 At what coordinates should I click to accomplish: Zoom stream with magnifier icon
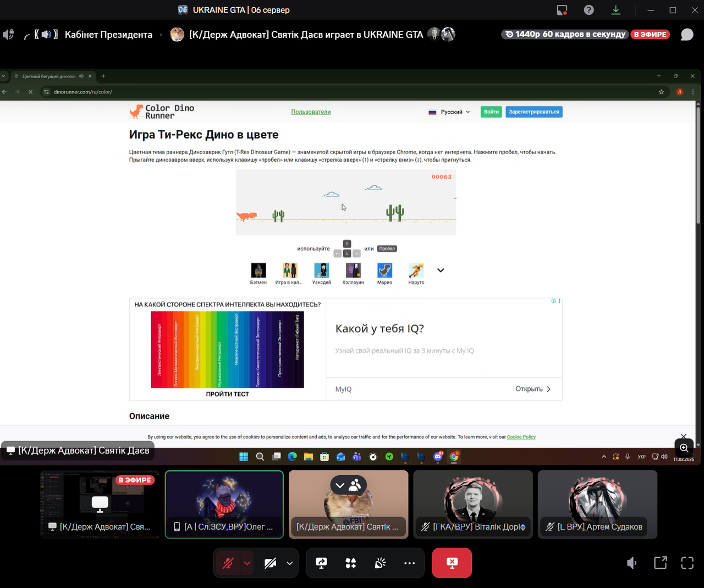[684, 448]
